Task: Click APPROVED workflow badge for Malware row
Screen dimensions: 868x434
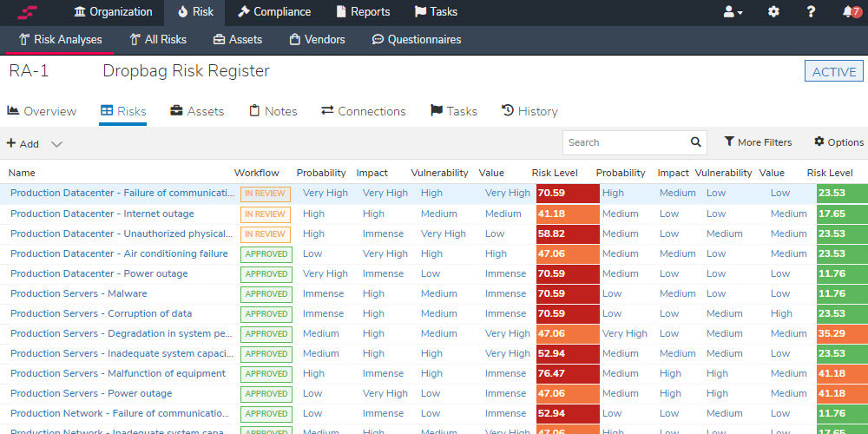Action: [266, 293]
